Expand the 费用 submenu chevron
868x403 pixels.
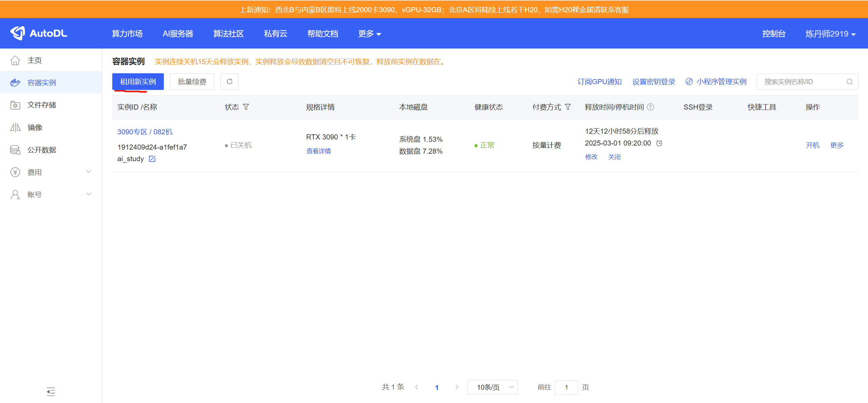point(89,172)
